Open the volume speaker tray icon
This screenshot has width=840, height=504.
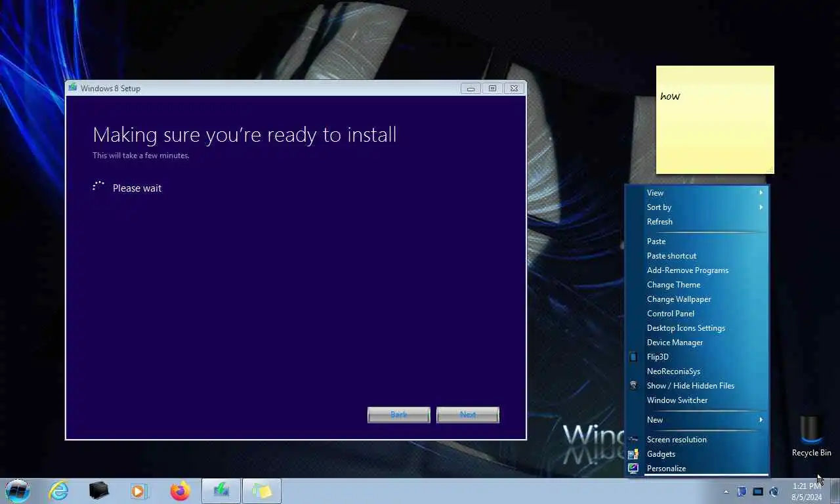[774, 492]
